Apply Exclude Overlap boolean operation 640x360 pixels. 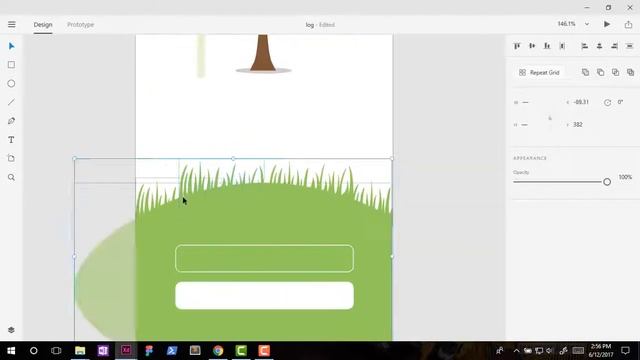click(x=631, y=72)
